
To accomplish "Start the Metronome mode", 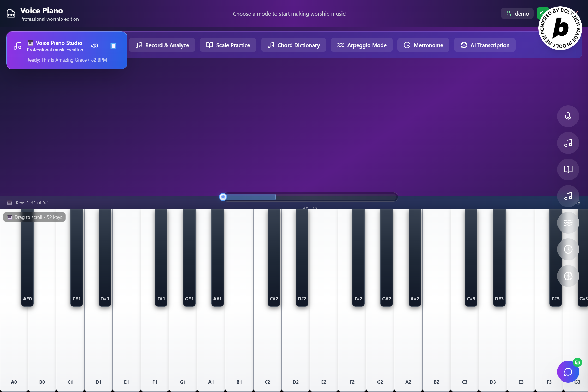I will pos(423,45).
